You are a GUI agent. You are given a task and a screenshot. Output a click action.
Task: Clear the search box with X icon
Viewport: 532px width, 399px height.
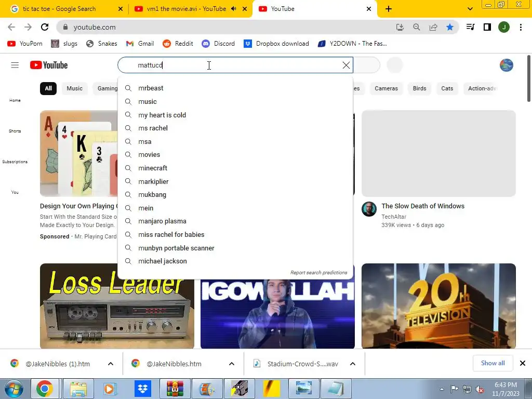345,65
